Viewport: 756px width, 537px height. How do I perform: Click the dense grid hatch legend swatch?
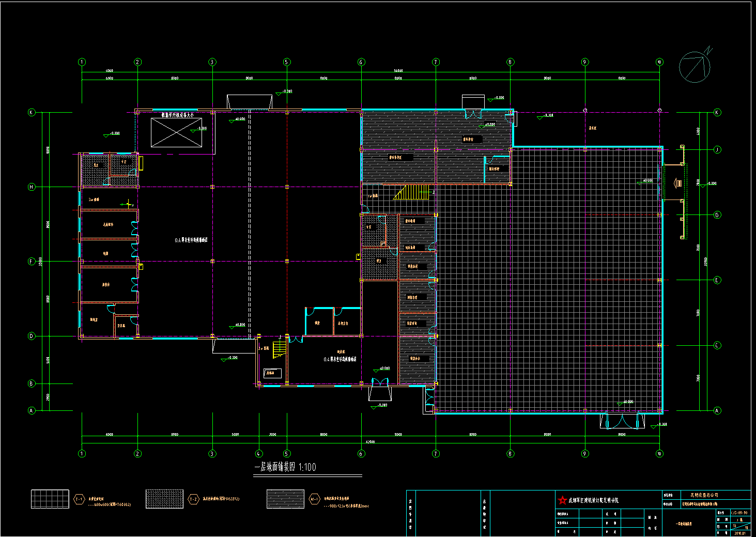(164, 499)
